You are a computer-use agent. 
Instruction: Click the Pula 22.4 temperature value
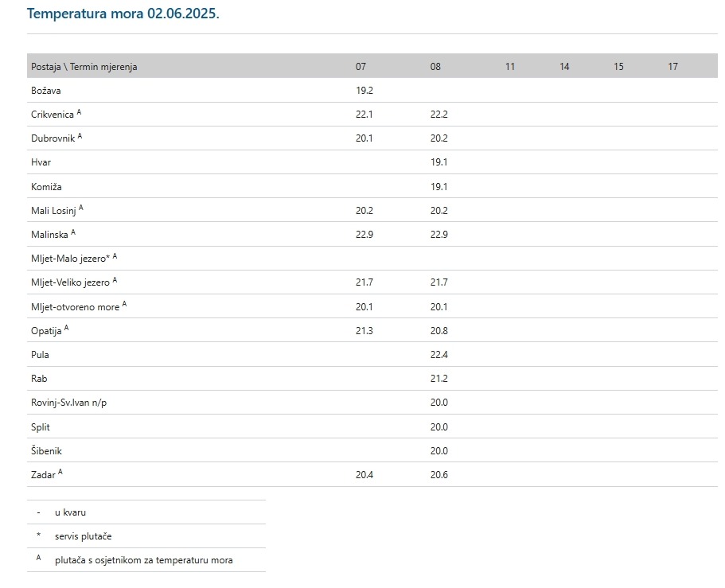point(439,355)
